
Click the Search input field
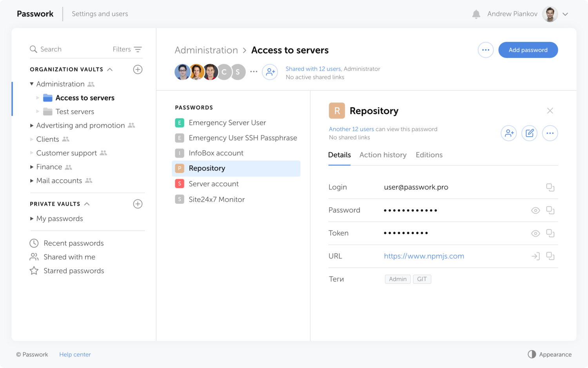point(71,49)
